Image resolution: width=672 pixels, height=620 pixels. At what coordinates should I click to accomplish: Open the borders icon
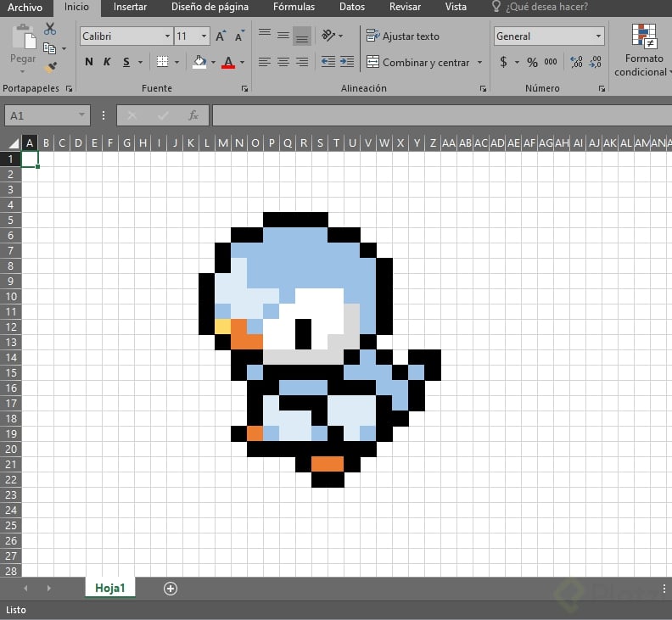pos(162,62)
